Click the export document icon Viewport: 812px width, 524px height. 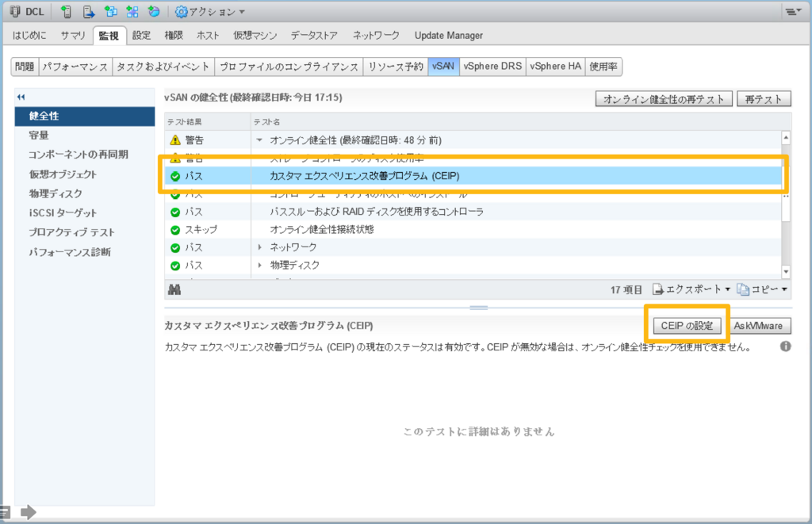[657, 289]
